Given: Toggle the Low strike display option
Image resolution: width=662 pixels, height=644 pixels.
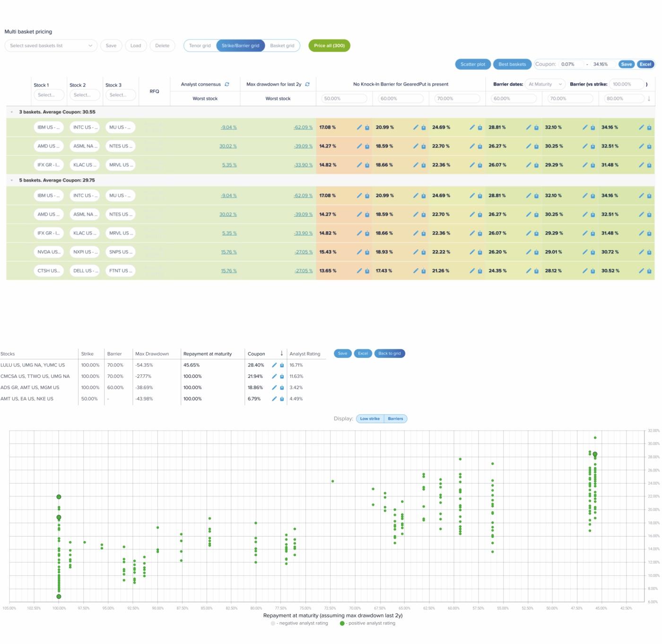Looking at the screenshot, I should 370,418.
